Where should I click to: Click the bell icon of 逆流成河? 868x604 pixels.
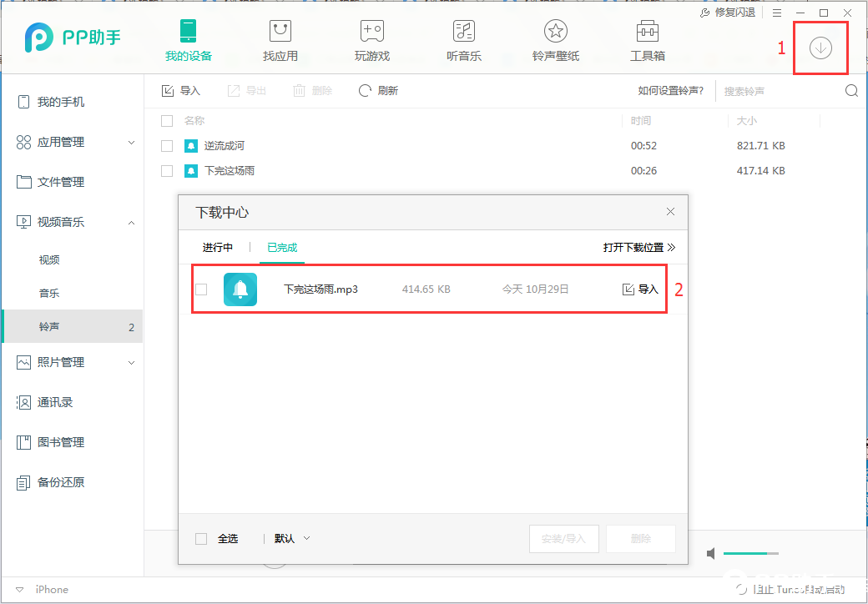[191, 146]
